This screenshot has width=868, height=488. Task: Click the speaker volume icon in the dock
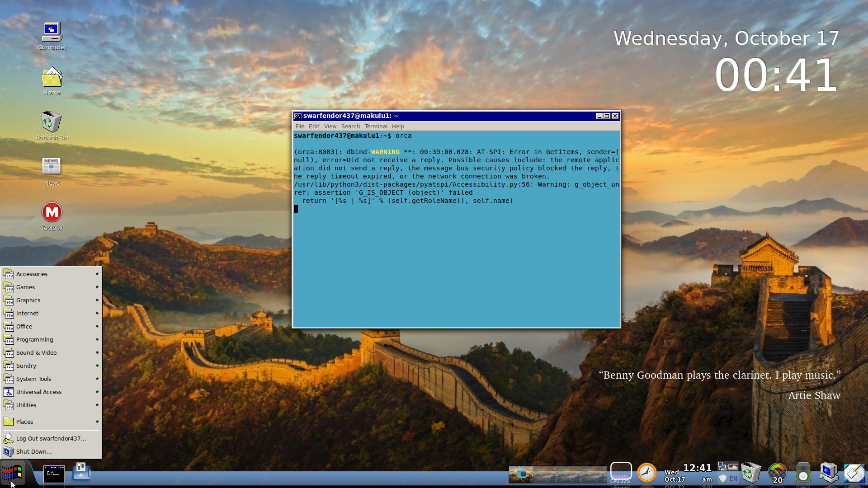point(803,473)
